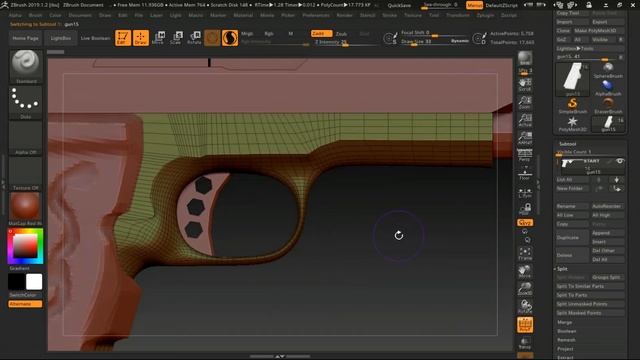This screenshot has width=640, height=360.
Task: Click the Actual size icon
Action: click(x=525, y=120)
